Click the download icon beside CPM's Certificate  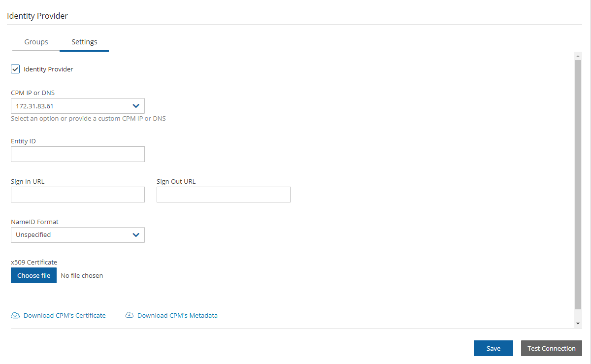pos(15,315)
